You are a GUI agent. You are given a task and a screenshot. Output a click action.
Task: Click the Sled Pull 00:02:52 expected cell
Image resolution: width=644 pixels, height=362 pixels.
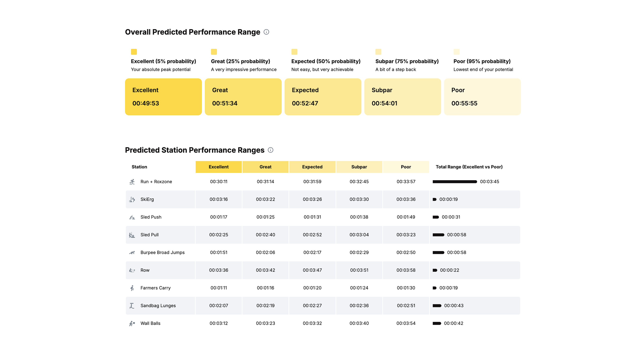coord(312,235)
